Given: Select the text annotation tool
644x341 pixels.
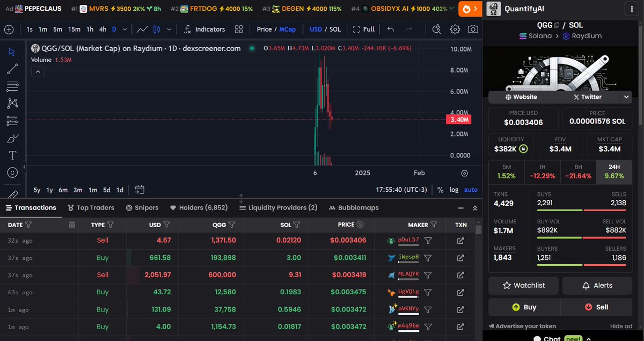Looking at the screenshot, I should click(x=12, y=155).
